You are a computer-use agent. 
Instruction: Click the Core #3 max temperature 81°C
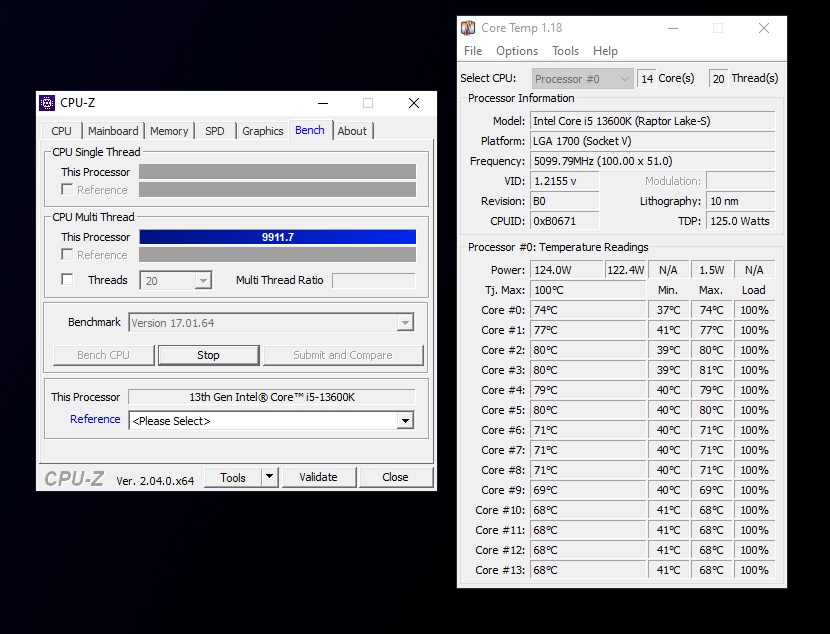coord(711,370)
